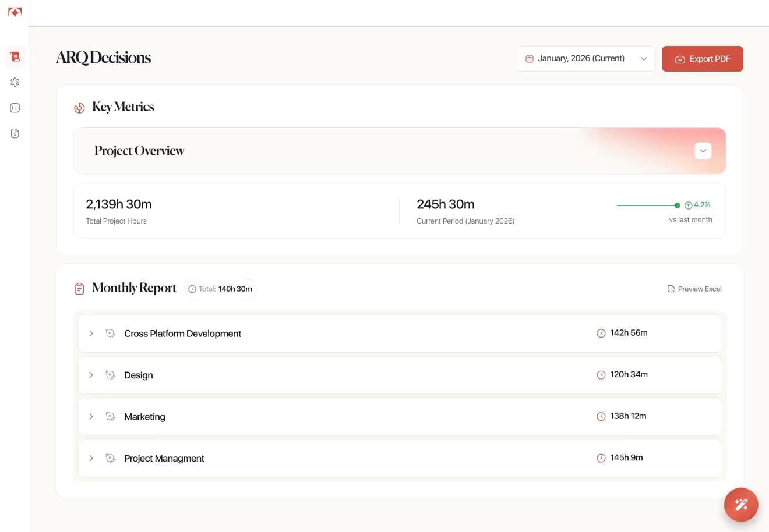Click the clock icon next to 145h 9m
Viewport: 769px width, 532px height.
601,458
